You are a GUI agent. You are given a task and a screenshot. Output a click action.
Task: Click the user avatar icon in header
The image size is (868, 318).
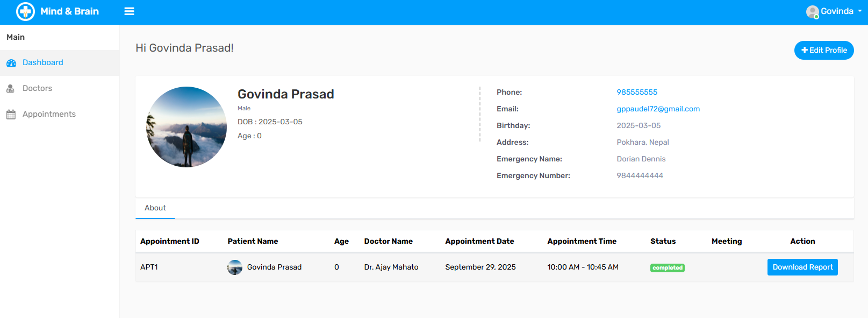coord(812,12)
